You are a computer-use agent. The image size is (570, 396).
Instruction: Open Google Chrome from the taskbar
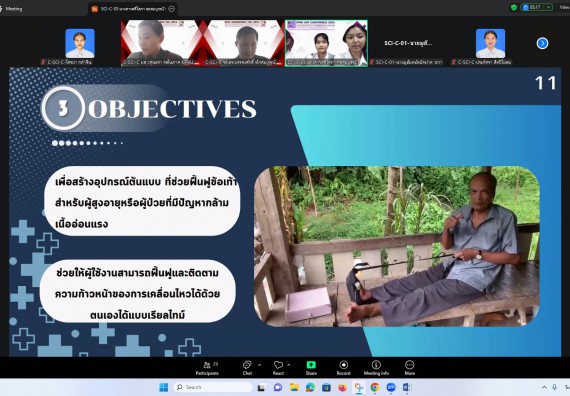tap(375, 388)
